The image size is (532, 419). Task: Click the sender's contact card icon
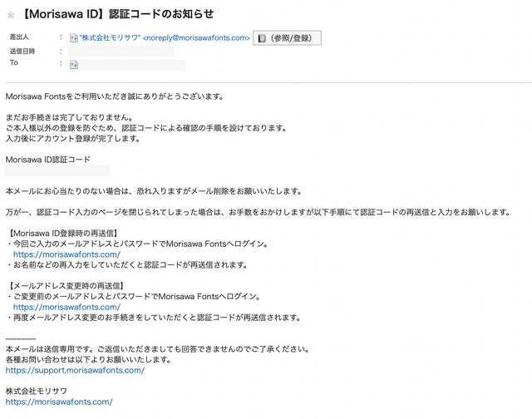(x=74, y=38)
